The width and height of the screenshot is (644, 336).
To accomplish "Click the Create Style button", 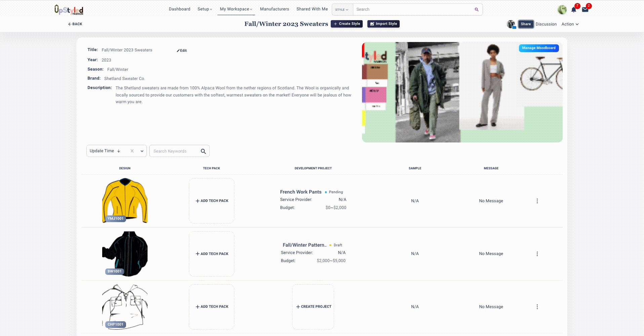I will point(347,24).
